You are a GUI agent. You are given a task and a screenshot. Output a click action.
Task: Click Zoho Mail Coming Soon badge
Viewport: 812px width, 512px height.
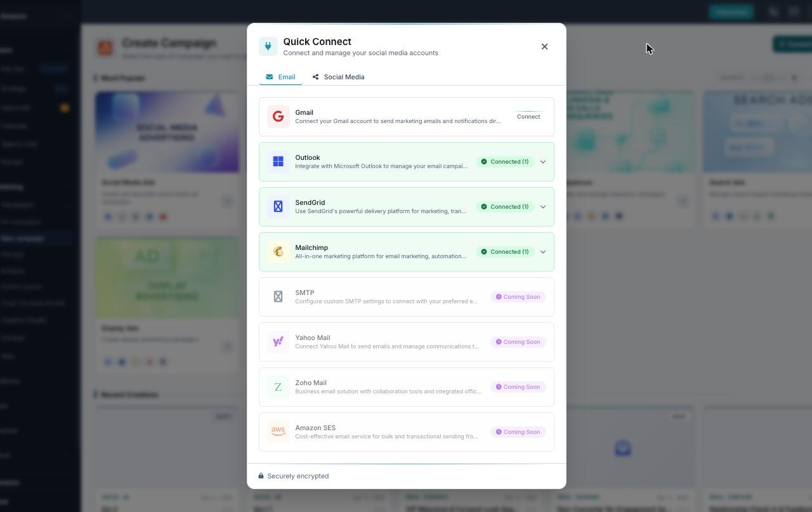[x=518, y=387]
